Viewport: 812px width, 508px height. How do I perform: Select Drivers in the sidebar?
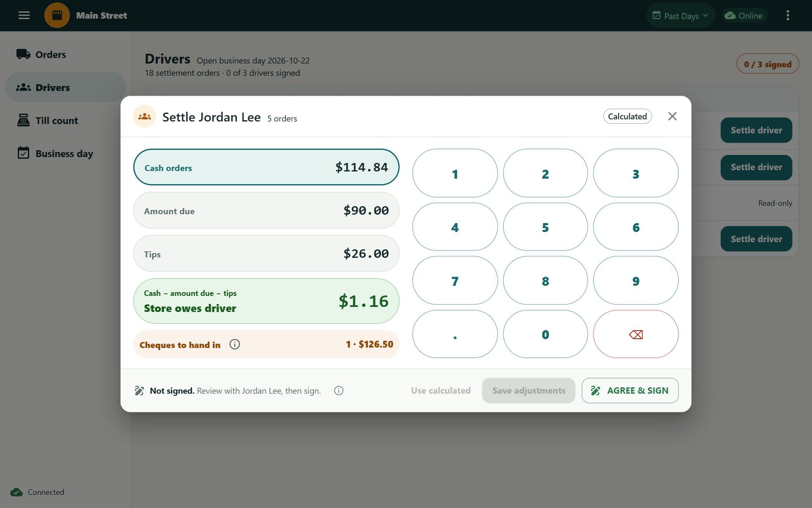click(x=66, y=87)
